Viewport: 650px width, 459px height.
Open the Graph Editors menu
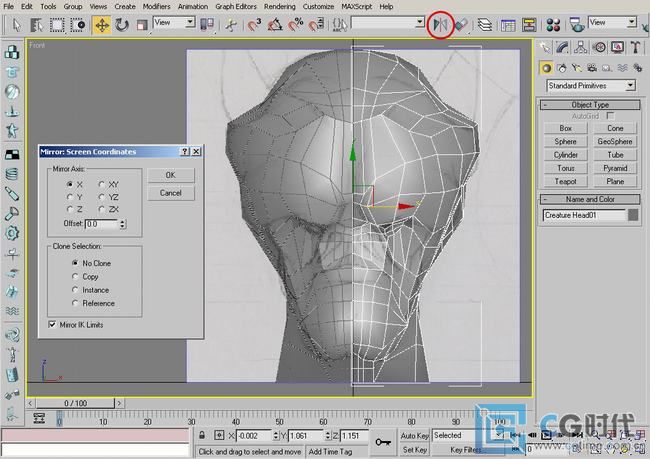click(x=235, y=7)
